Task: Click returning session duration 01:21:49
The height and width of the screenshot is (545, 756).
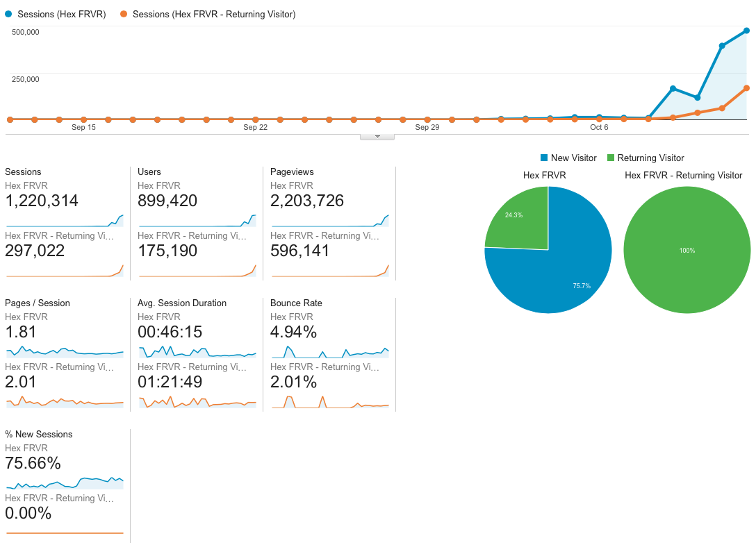Action: pos(170,382)
